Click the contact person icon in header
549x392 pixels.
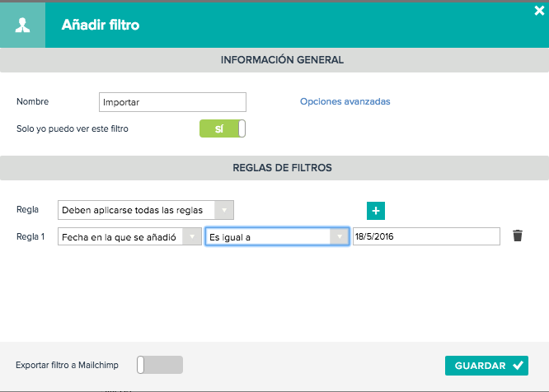[22, 26]
